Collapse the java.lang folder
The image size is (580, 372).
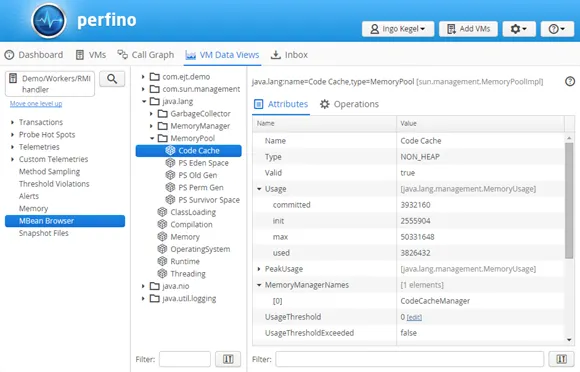(x=144, y=101)
